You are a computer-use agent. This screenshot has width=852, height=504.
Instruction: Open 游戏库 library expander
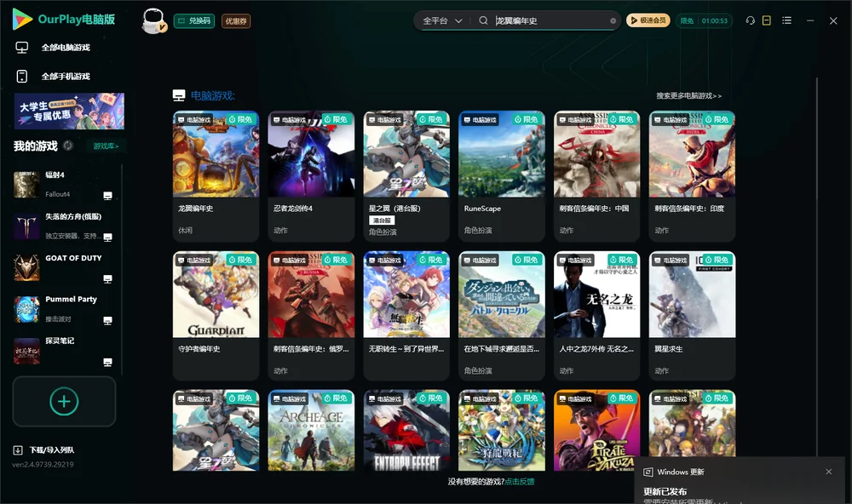click(106, 146)
